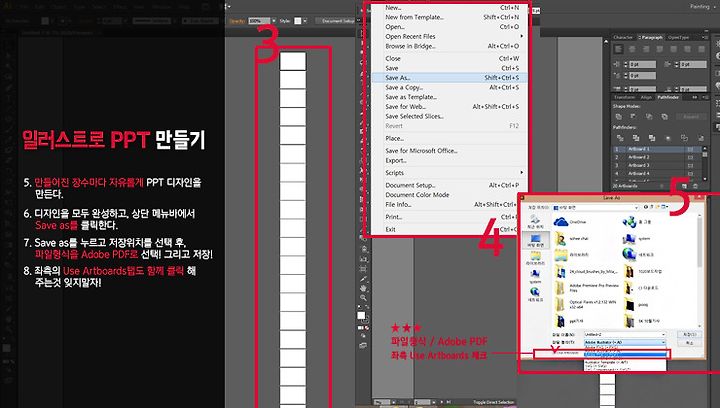This screenshot has height=408, width=720.
Task: Click the left indent value field
Action: coord(642,64)
